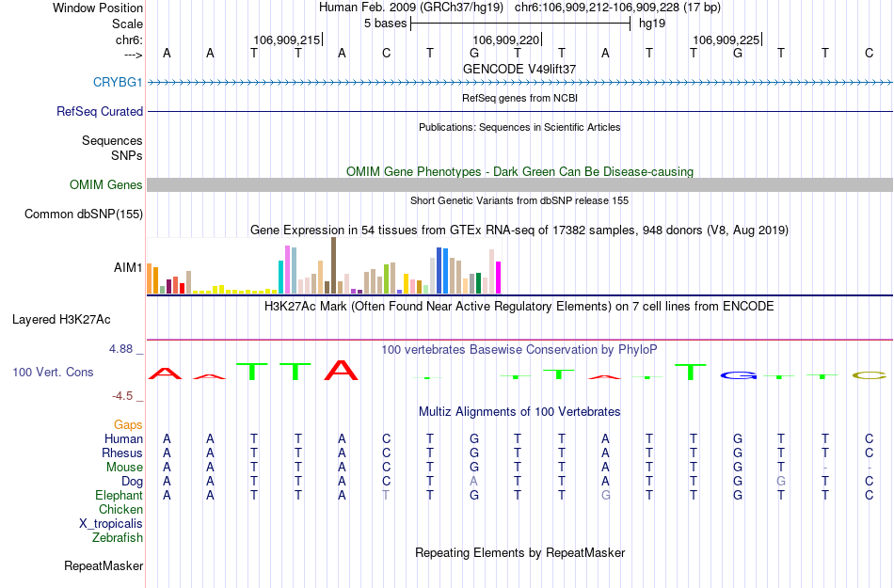
Task: Click the gray A in Dog alignment row
Action: click(473, 482)
